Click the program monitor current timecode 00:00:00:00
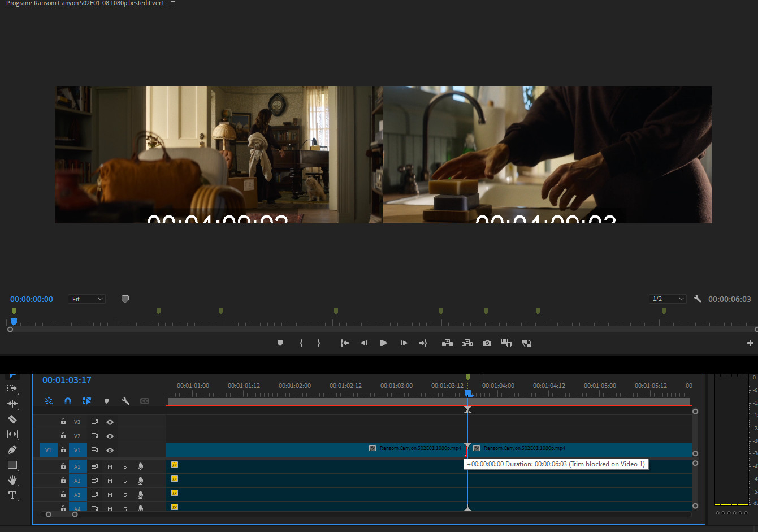 (x=32, y=299)
